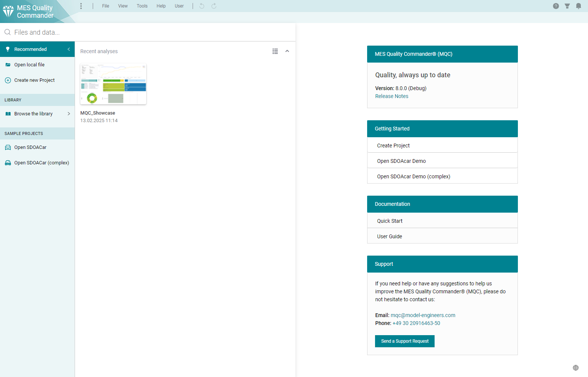Click the Send a Support Request button
Image resolution: width=588 pixels, height=377 pixels.
[404, 341]
